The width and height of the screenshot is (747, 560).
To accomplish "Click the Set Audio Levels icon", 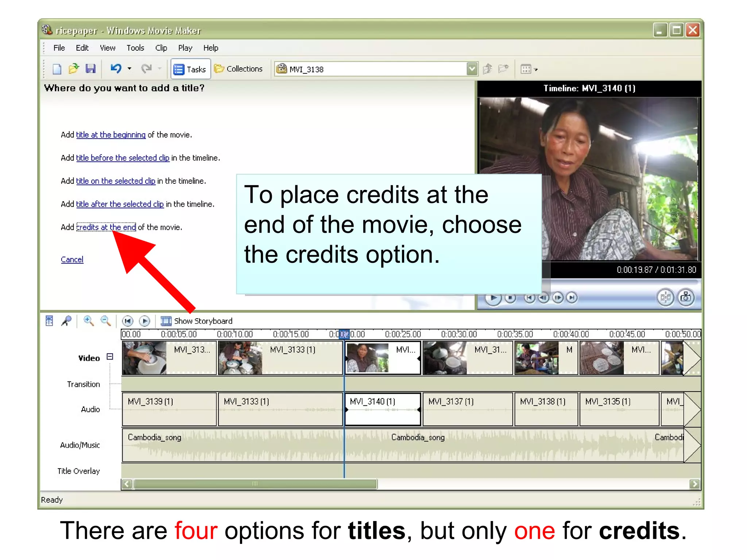I will click(49, 321).
